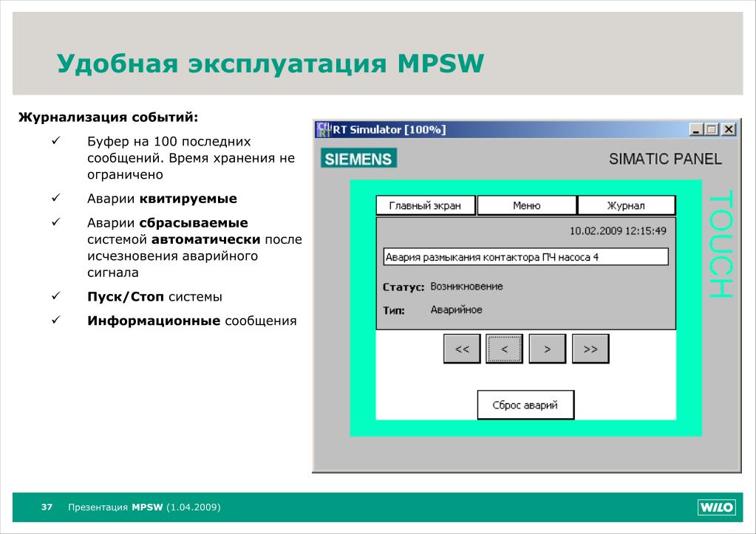
Task: Click the Тип: label
Action: tap(394, 310)
